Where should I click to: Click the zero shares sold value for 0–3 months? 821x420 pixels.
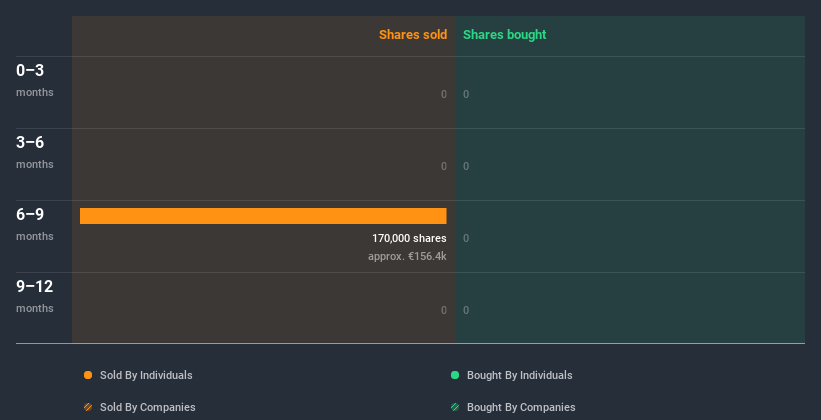(444, 94)
